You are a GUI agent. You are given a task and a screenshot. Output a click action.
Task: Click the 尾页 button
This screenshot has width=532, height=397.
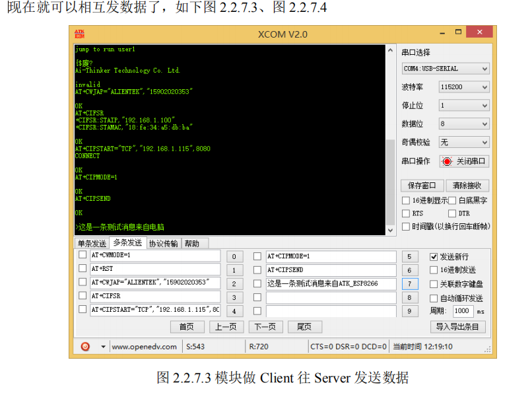tap(304, 327)
